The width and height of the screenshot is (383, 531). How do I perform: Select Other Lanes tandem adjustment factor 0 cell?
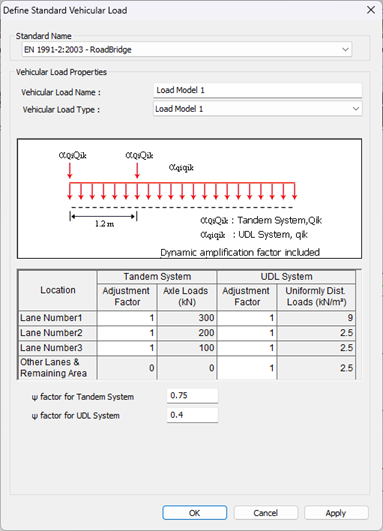[127, 368]
